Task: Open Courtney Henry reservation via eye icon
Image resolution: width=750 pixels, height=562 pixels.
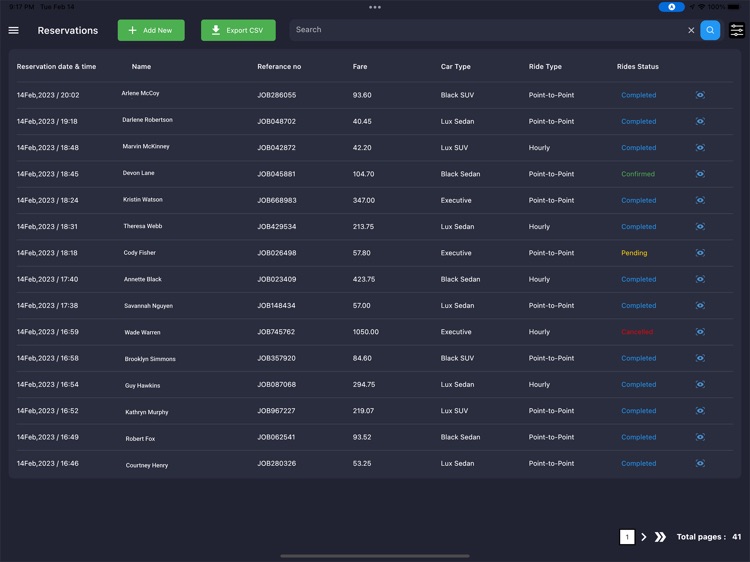Action: pyautogui.click(x=700, y=463)
